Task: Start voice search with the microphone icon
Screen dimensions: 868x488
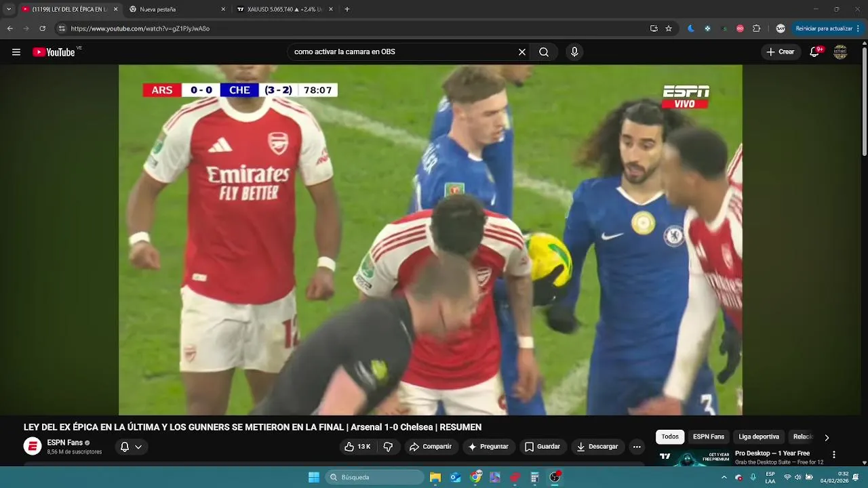Action: [x=574, y=52]
